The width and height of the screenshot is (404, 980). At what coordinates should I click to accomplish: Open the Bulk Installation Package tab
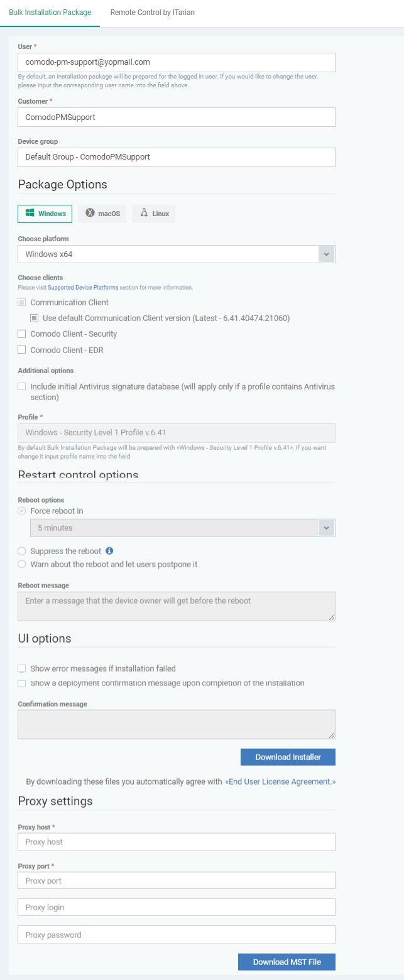pyautogui.click(x=50, y=12)
